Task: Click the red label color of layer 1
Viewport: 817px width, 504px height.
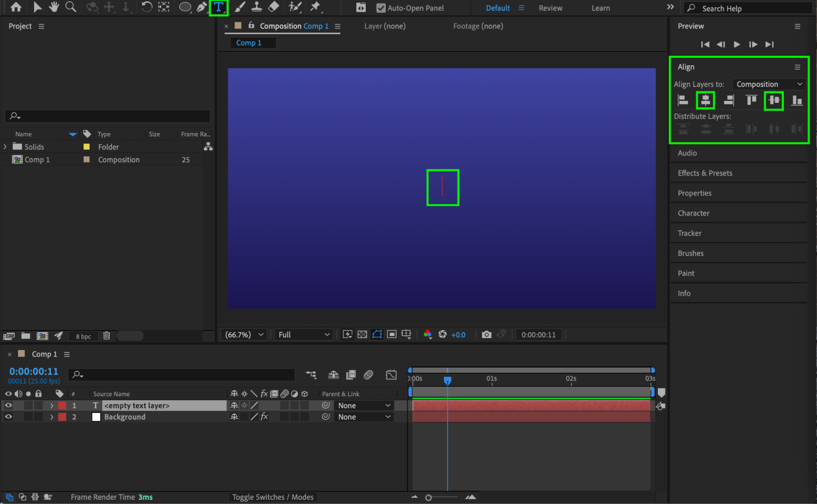Action: (62, 406)
